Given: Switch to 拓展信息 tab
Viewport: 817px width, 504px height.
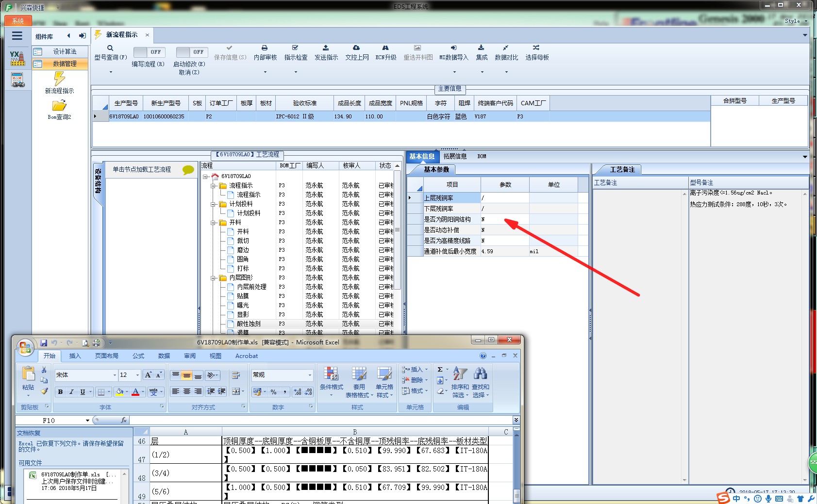Looking at the screenshot, I should [x=455, y=156].
